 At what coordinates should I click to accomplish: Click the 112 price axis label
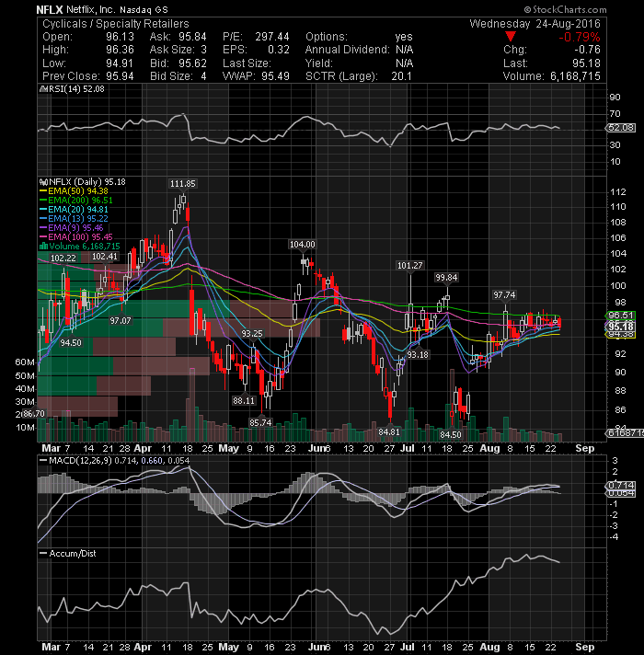point(618,192)
